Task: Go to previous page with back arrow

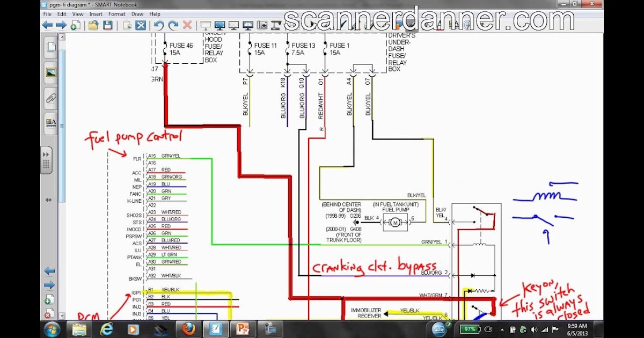Action: point(48,25)
